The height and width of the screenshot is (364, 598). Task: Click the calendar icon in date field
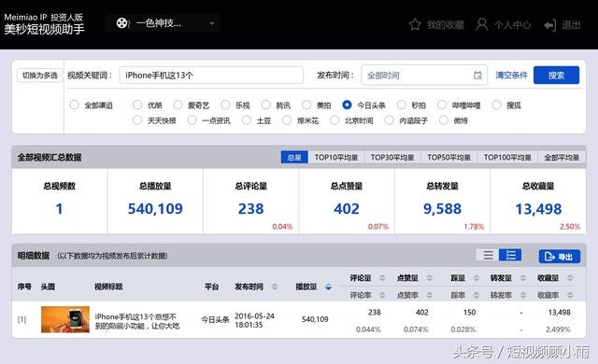[477, 76]
